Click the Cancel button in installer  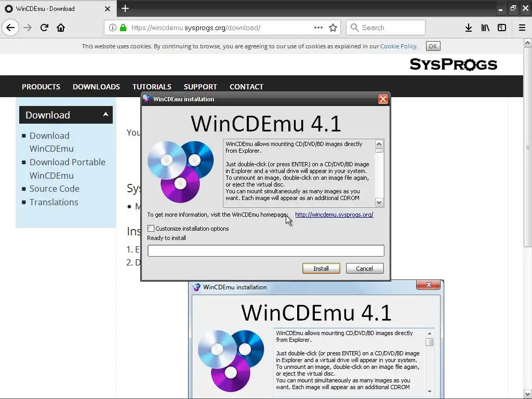pyautogui.click(x=365, y=269)
